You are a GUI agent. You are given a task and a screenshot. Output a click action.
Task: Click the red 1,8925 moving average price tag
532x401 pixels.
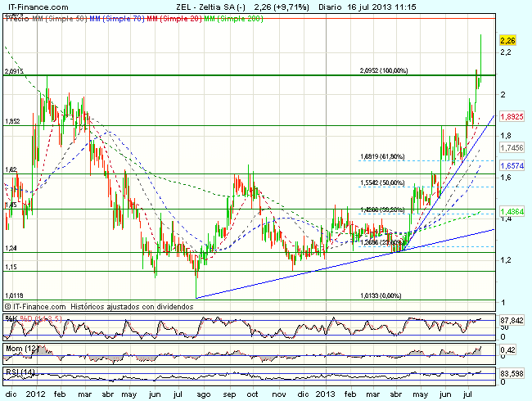click(x=511, y=117)
